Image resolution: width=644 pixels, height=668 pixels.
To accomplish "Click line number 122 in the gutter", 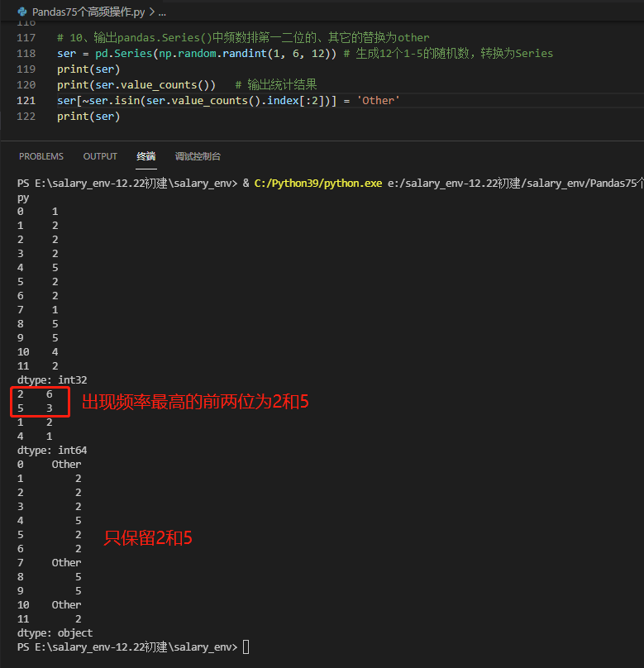I will pyautogui.click(x=26, y=117).
